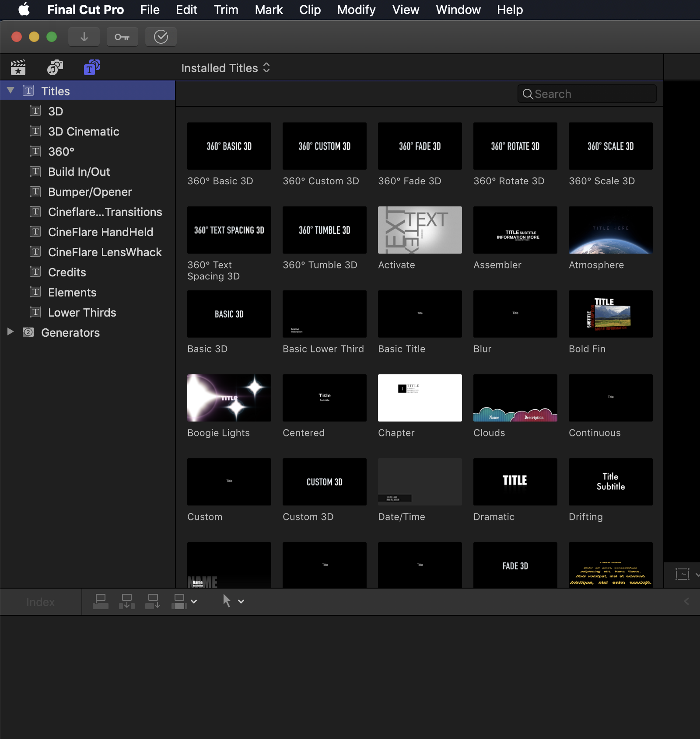
Task: Click the Apple menu logo
Action: click(x=24, y=9)
